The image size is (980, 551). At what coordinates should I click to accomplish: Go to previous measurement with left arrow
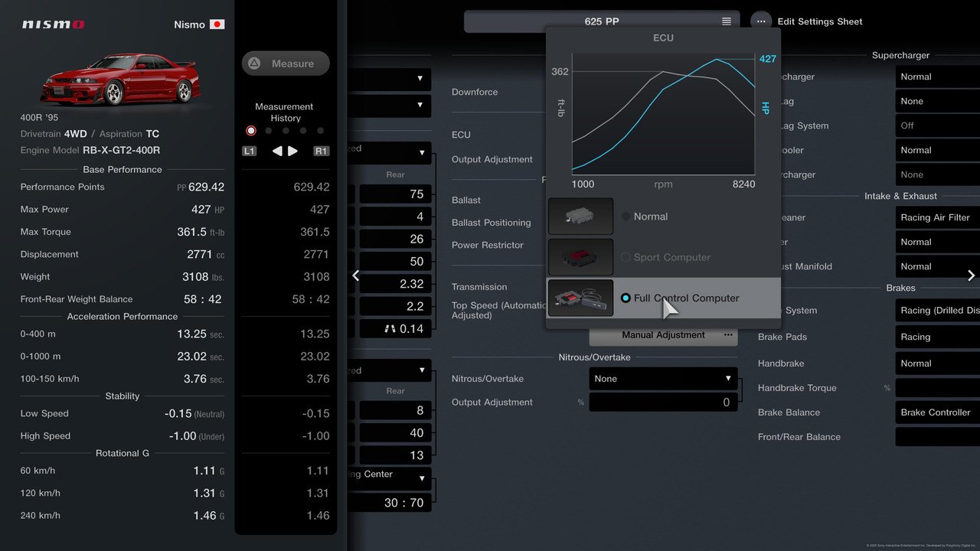coord(277,152)
